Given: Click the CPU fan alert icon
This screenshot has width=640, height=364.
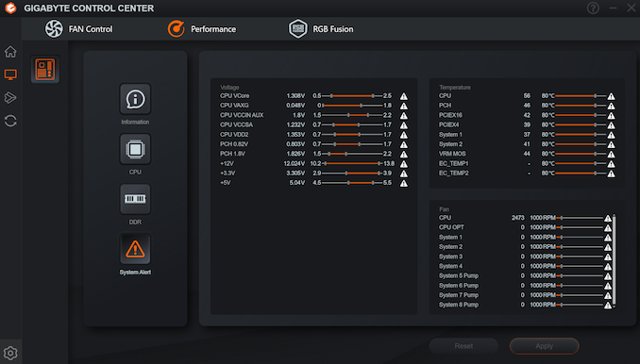Looking at the screenshot, I should pos(608,218).
